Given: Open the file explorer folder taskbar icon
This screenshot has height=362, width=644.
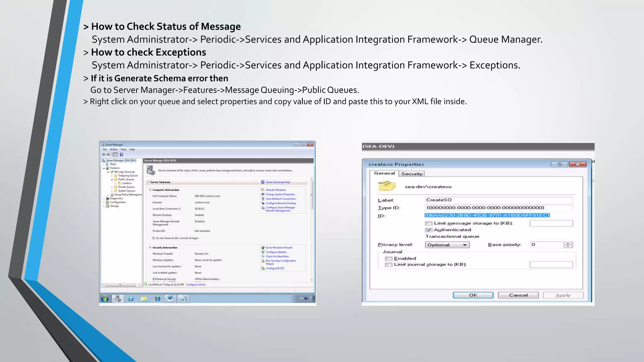Looking at the screenshot, I should pyautogui.click(x=144, y=299).
